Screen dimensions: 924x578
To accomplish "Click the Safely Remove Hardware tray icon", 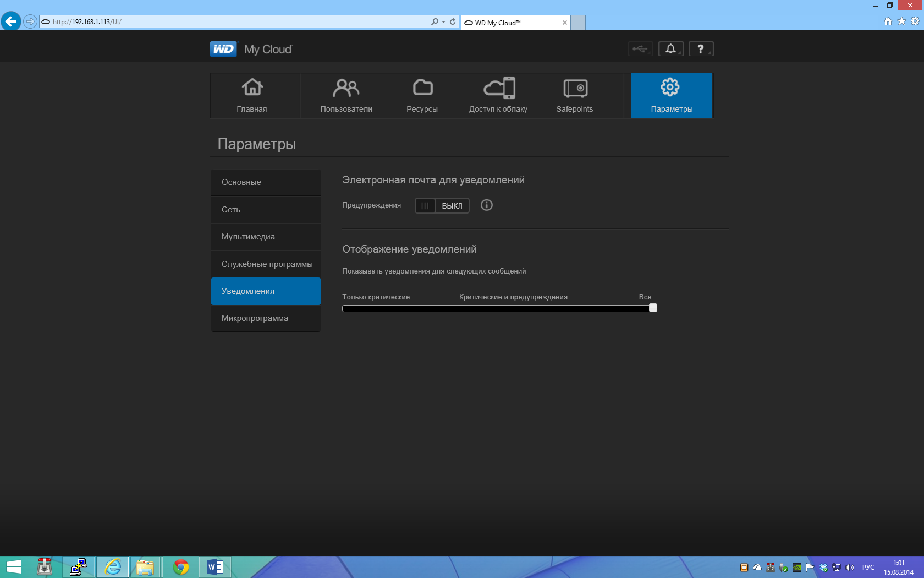I will coord(784,568).
